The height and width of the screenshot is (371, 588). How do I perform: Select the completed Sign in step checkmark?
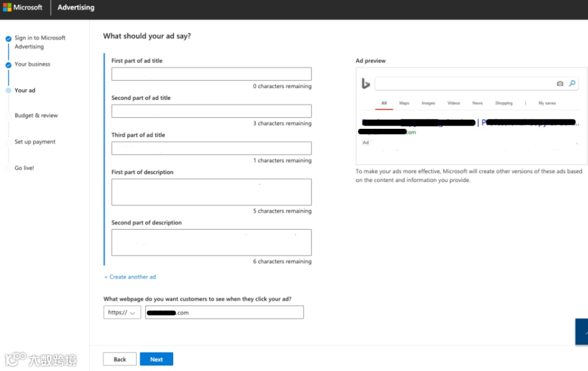point(8,39)
